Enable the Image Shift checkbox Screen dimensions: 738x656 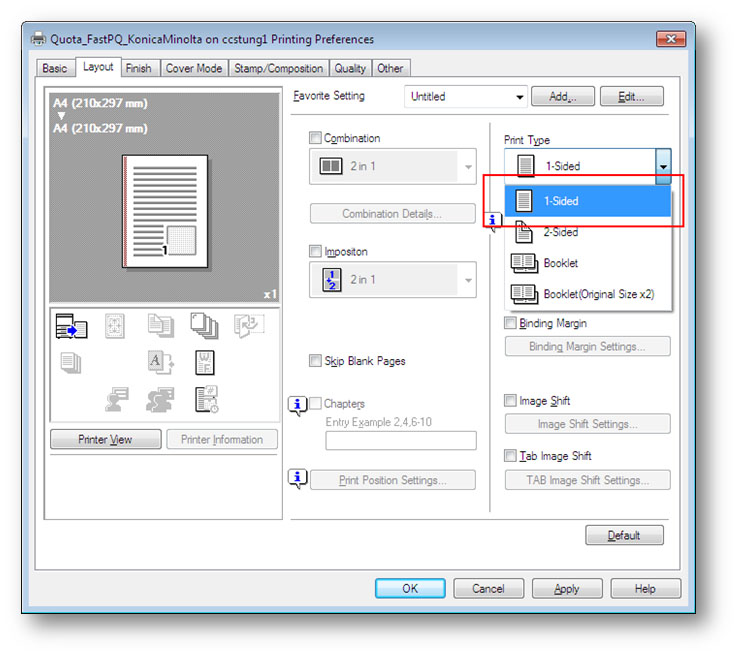(x=510, y=401)
